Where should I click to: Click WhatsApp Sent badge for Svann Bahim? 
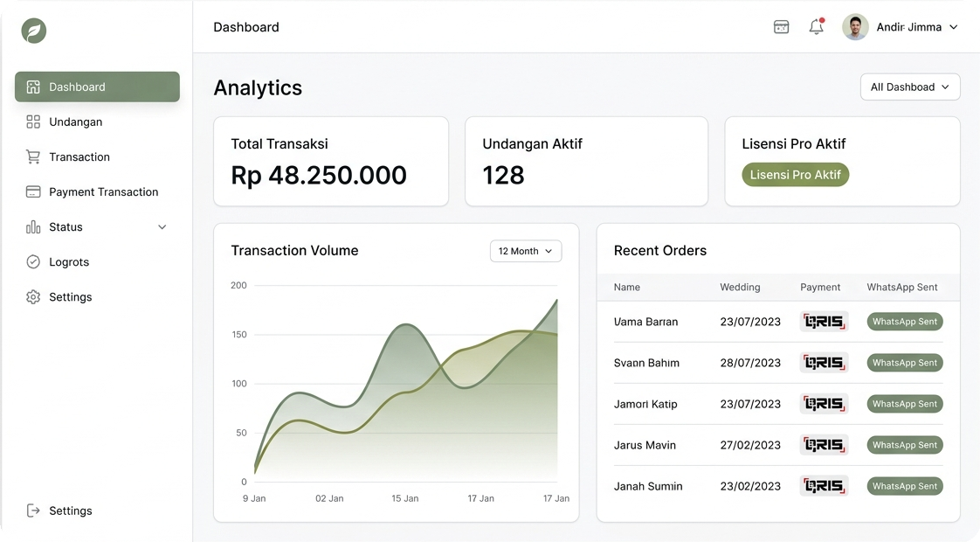click(x=905, y=363)
